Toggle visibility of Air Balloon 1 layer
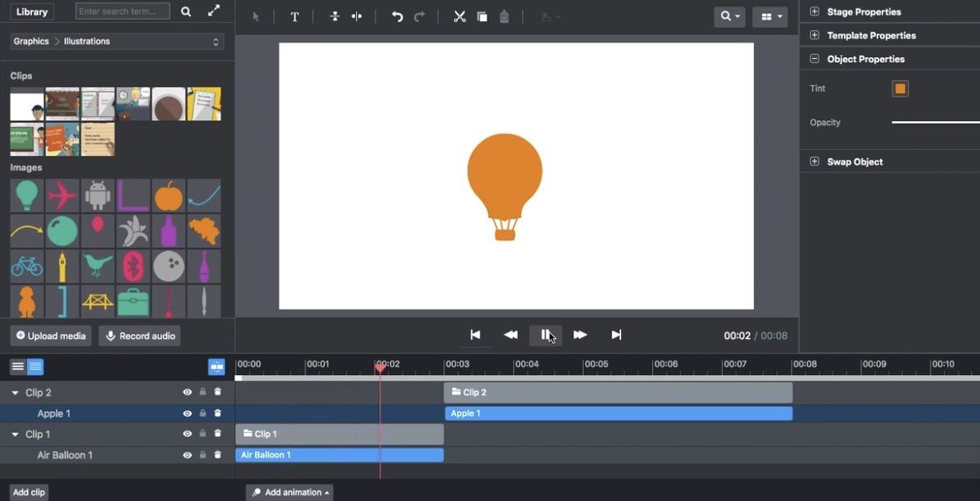The height and width of the screenshot is (501, 980). tap(187, 455)
